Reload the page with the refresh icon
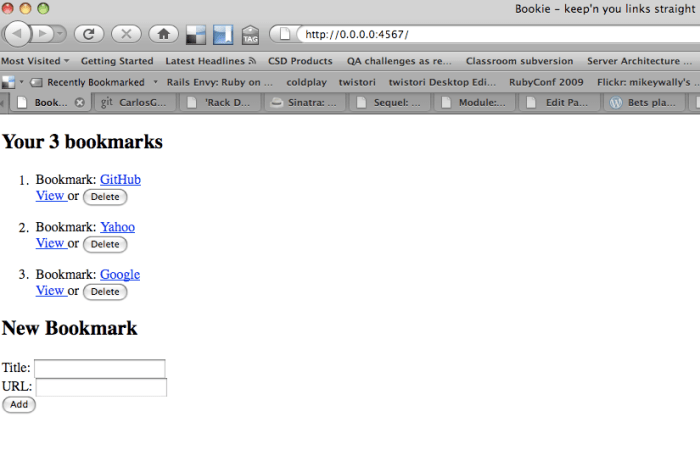Screen dimensions: 700x450 click(88, 34)
